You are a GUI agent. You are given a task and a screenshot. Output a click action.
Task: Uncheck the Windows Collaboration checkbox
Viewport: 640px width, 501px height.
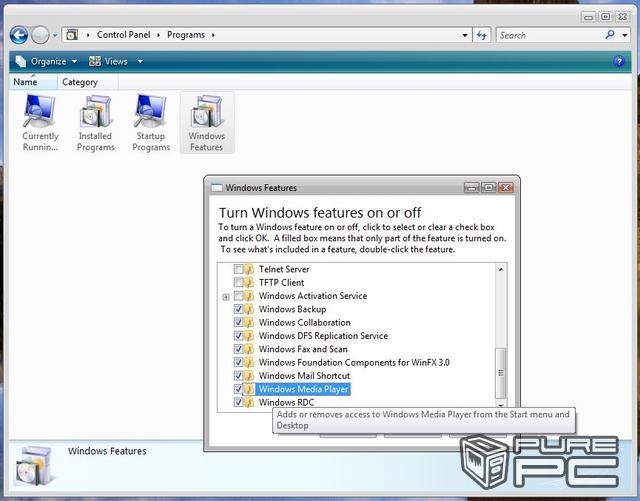(x=238, y=323)
